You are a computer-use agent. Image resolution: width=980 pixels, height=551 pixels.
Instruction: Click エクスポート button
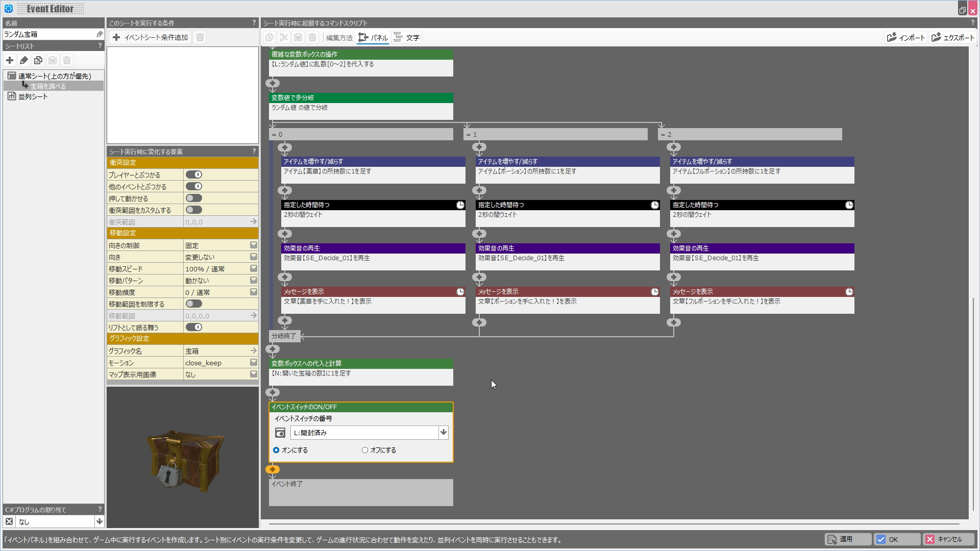click(953, 38)
